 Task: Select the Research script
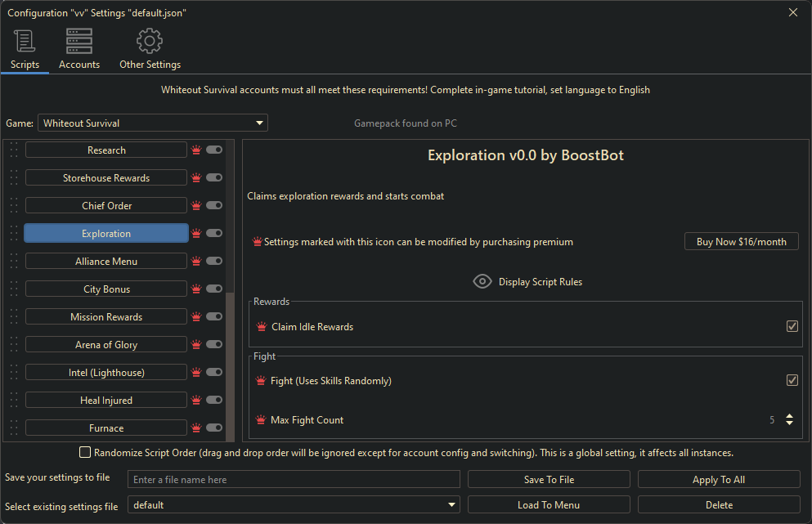(x=106, y=150)
